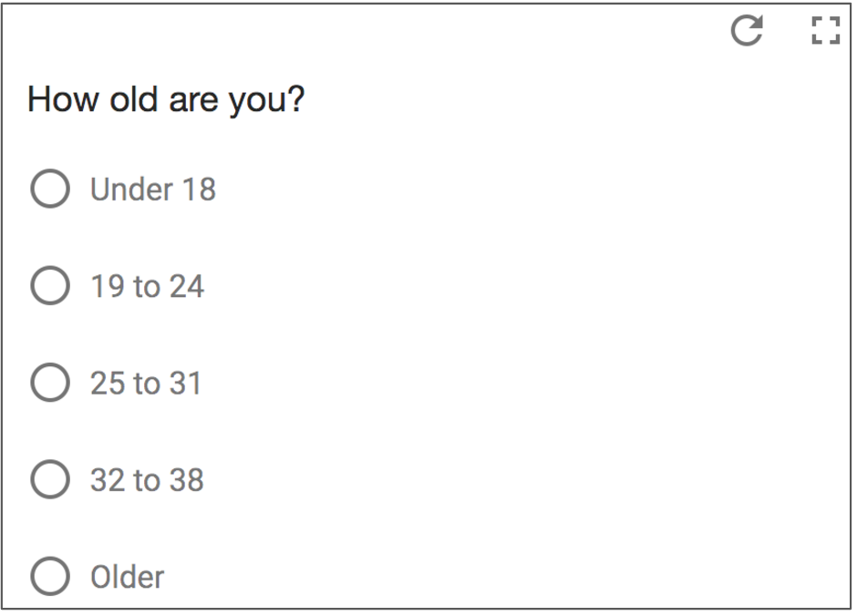Pick the "32 to 38" radio button

(x=50, y=479)
